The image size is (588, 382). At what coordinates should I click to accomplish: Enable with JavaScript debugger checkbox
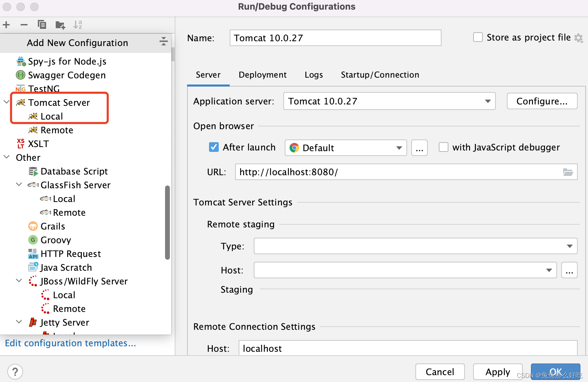tap(444, 147)
